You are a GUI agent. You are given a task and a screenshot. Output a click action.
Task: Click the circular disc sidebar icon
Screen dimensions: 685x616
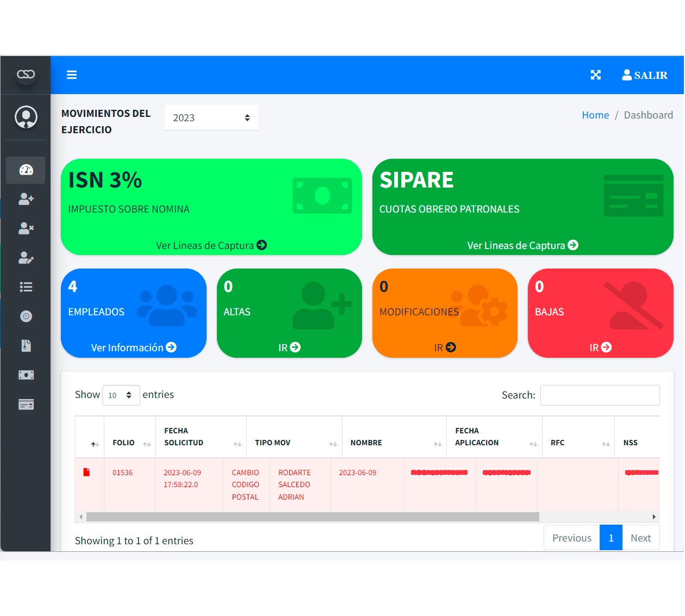pyautogui.click(x=26, y=316)
